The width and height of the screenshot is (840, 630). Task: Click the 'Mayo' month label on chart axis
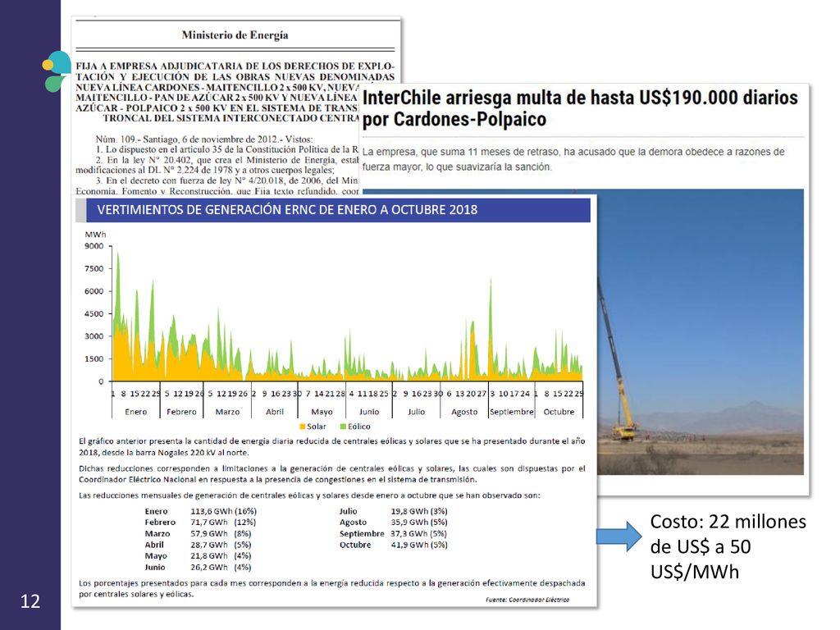(x=322, y=412)
